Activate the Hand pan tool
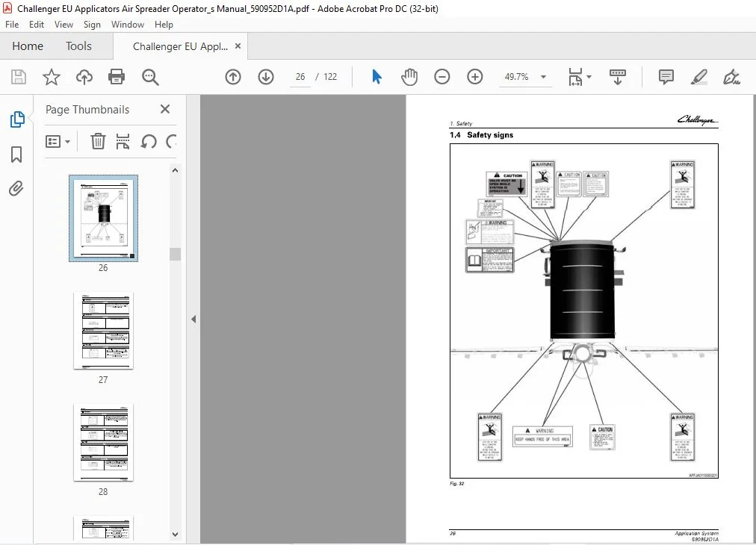 click(409, 77)
